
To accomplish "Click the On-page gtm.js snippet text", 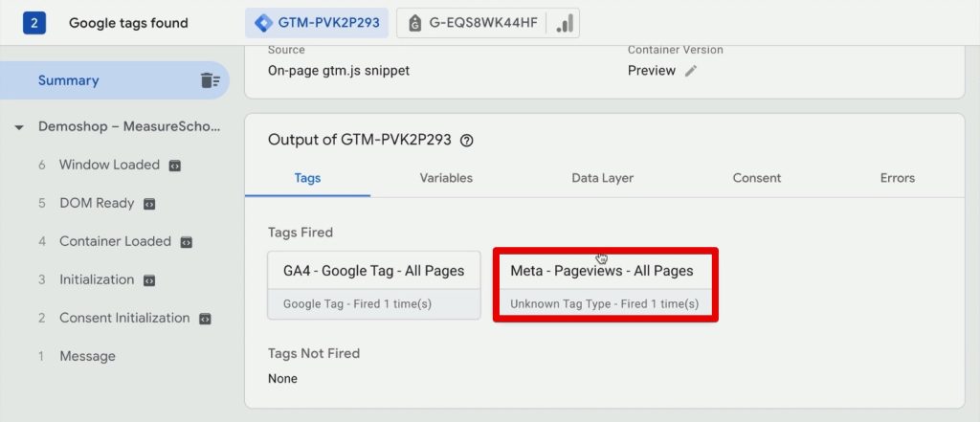I will [339, 71].
